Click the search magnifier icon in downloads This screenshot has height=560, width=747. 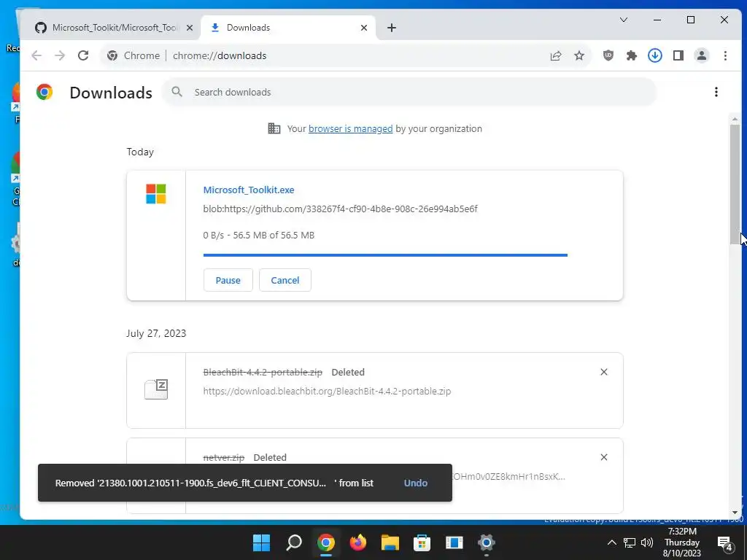[177, 92]
